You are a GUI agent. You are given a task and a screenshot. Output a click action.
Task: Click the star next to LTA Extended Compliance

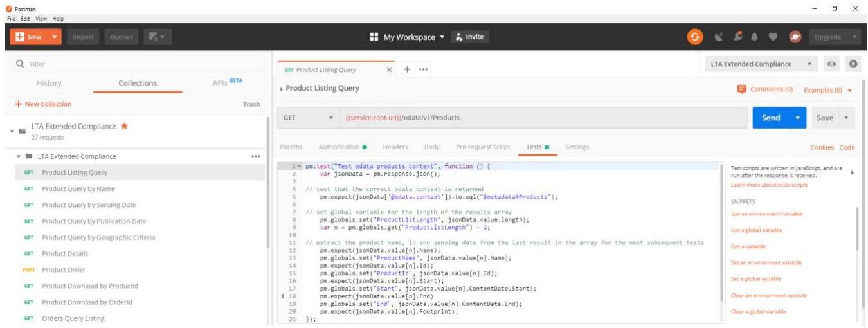coord(125,126)
